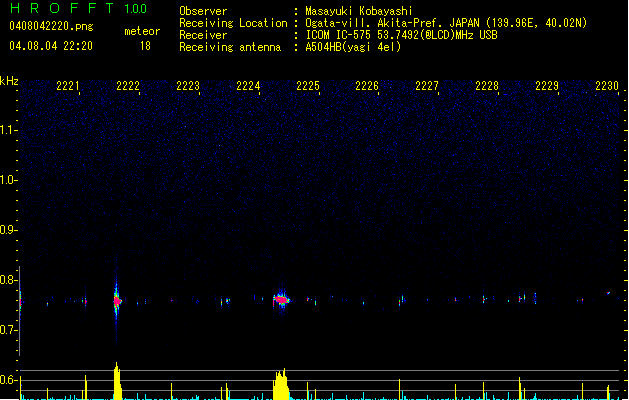This screenshot has width=629, height=400.
Task: Select the 2223 time marker
Action: pos(188,87)
